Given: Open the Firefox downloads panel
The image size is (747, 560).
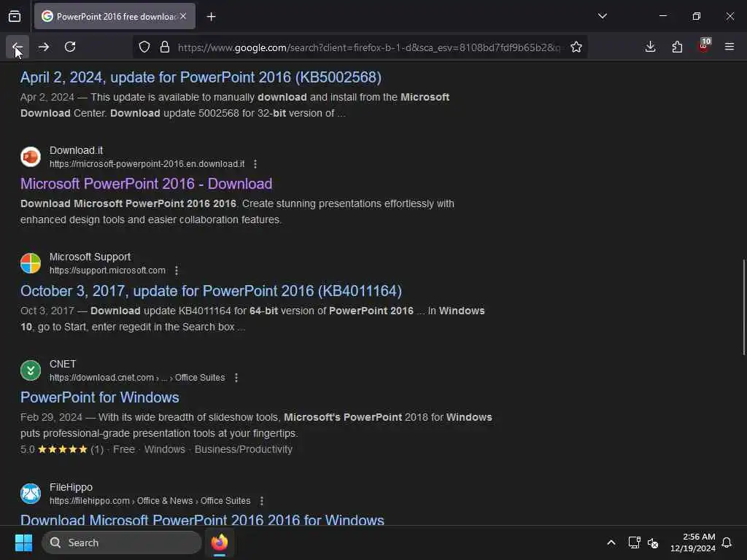Looking at the screenshot, I should point(650,47).
